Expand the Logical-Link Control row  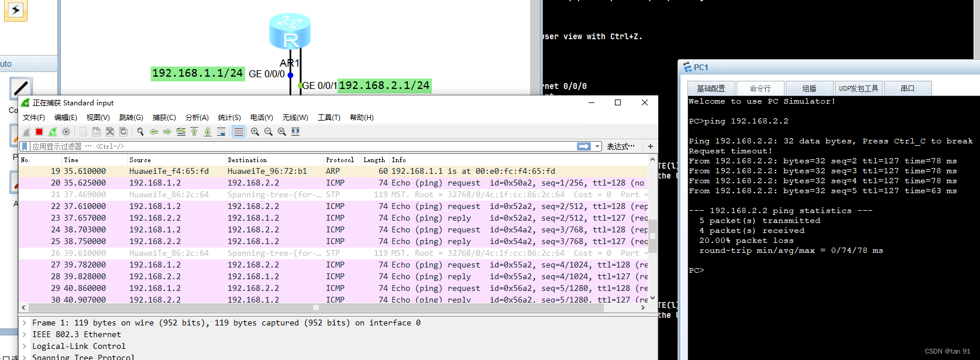[25, 346]
